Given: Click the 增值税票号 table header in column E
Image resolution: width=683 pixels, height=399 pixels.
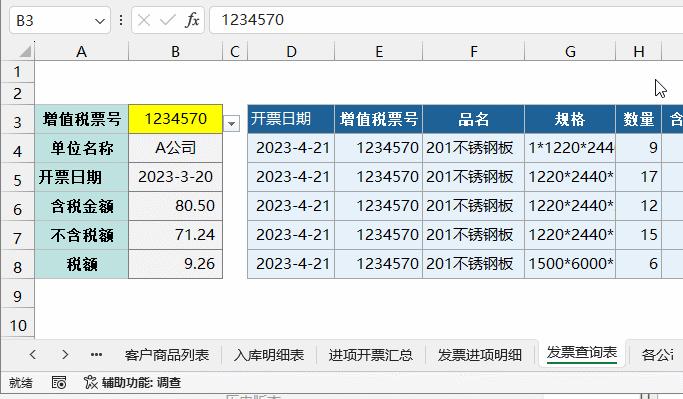Looking at the screenshot, I should (379, 119).
